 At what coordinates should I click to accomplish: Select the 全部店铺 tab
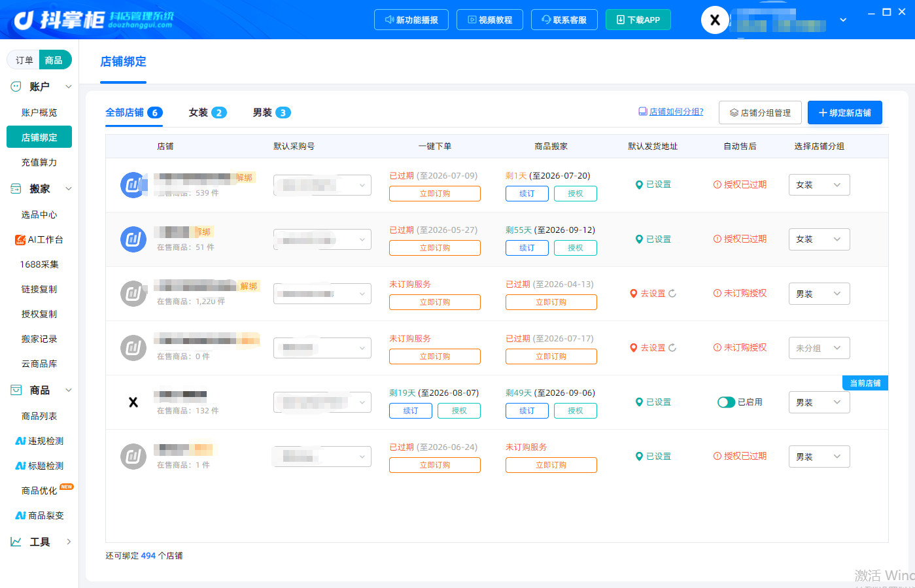click(x=133, y=112)
